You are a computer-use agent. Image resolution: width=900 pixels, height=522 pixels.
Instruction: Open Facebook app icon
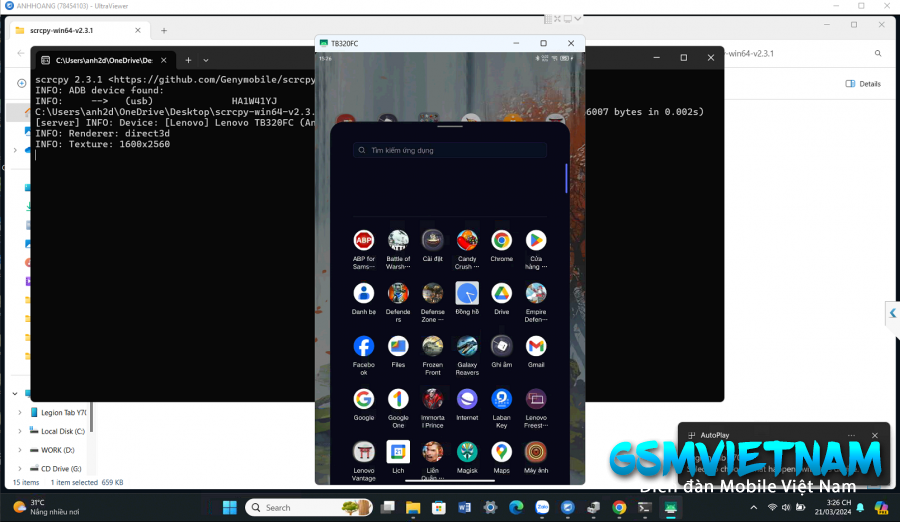point(363,346)
